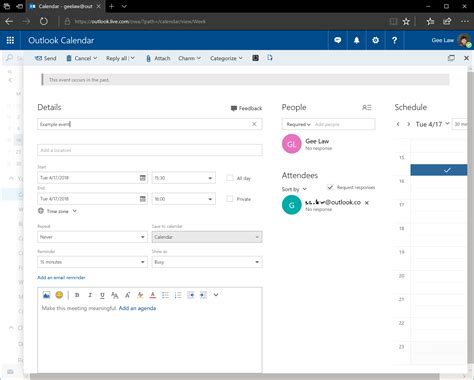
Task: Open the address book people icon
Action: (367, 107)
